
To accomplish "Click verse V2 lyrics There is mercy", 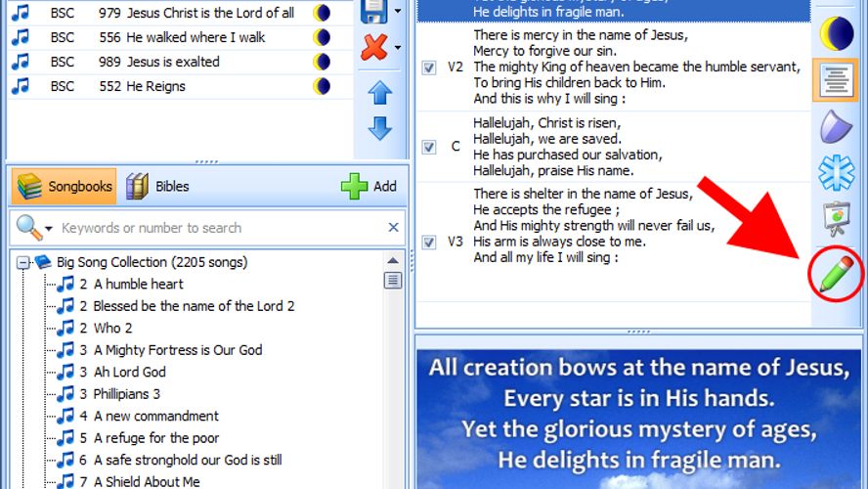I will (636, 67).
